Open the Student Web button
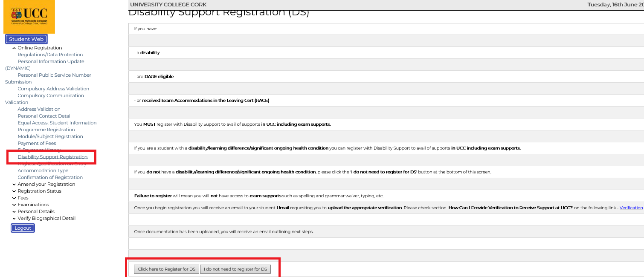644x277 pixels. pyautogui.click(x=26, y=39)
